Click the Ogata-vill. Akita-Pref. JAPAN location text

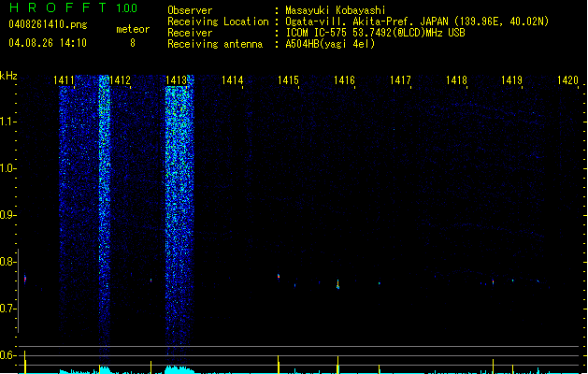tap(417, 22)
